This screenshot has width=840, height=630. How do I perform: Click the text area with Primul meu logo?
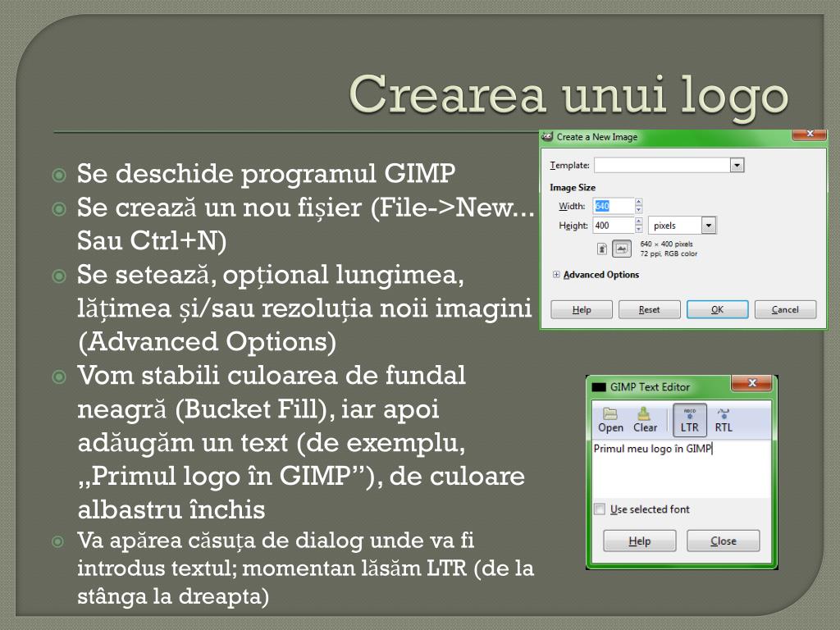682,469
